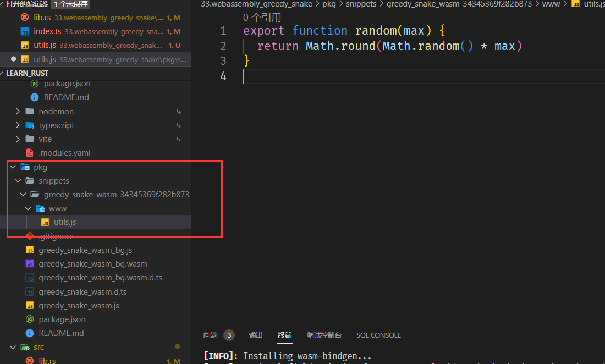The width and height of the screenshot is (605, 364).
Task: Click breadcrumb snippets
Action: click(361, 4)
